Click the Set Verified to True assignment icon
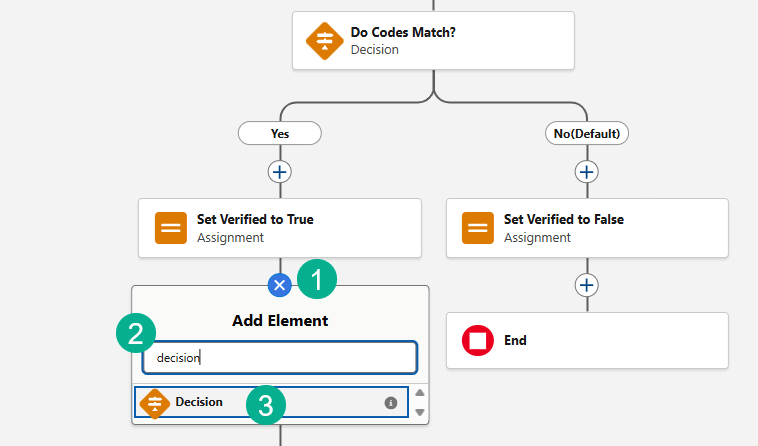 pos(171,228)
